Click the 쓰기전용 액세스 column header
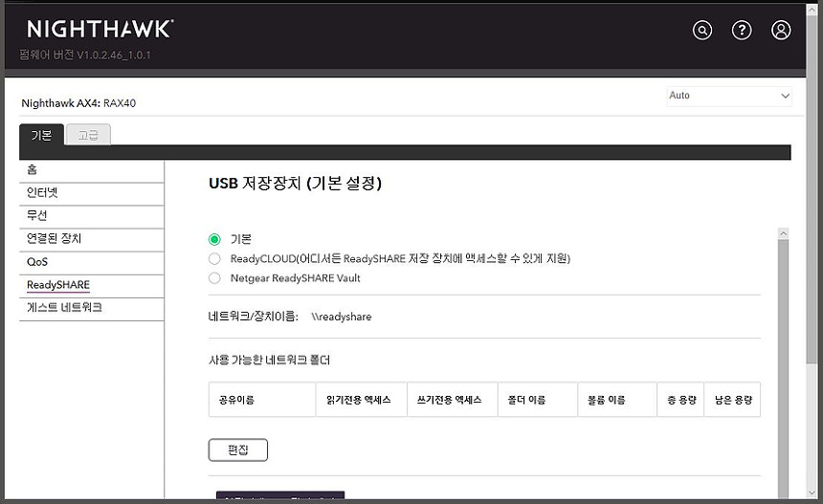 (x=453, y=400)
